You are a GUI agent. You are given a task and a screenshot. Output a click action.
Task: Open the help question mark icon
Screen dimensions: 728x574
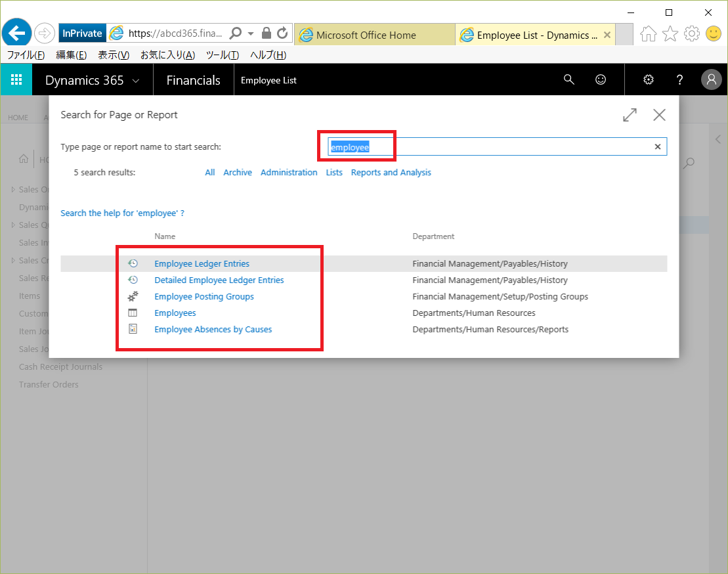(x=679, y=79)
